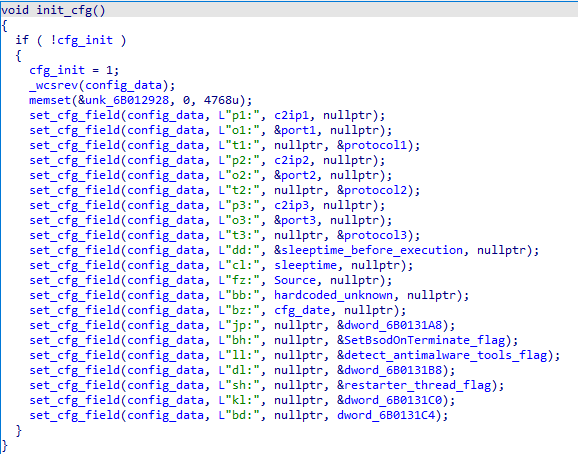578x454 pixels.
Task: Click the 4768u size constant
Action: pyautogui.click(x=221, y=100)
